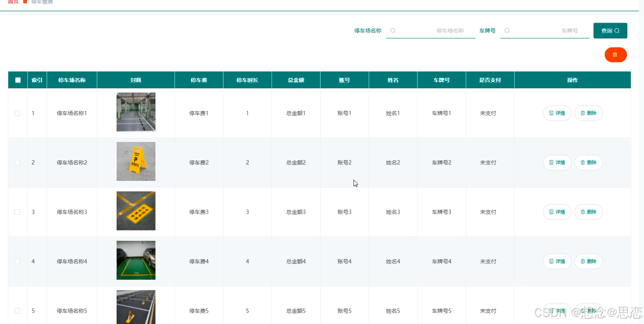Check the checkbox for row 停车场名称3
The height and width of the screenshot is (324, 644).
(x=17, y=212)
